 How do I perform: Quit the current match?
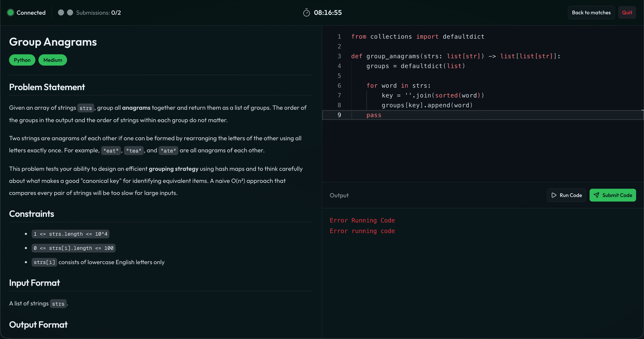pos(627,12)
